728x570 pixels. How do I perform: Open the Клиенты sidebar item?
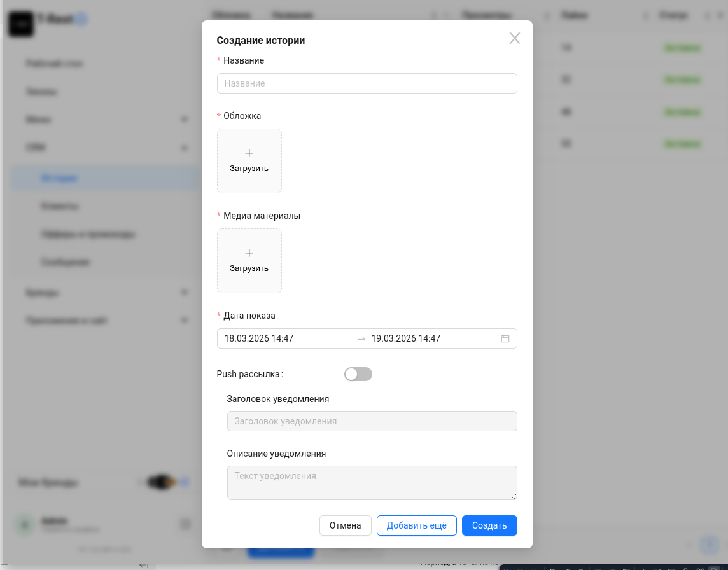[x=60, y=206]
